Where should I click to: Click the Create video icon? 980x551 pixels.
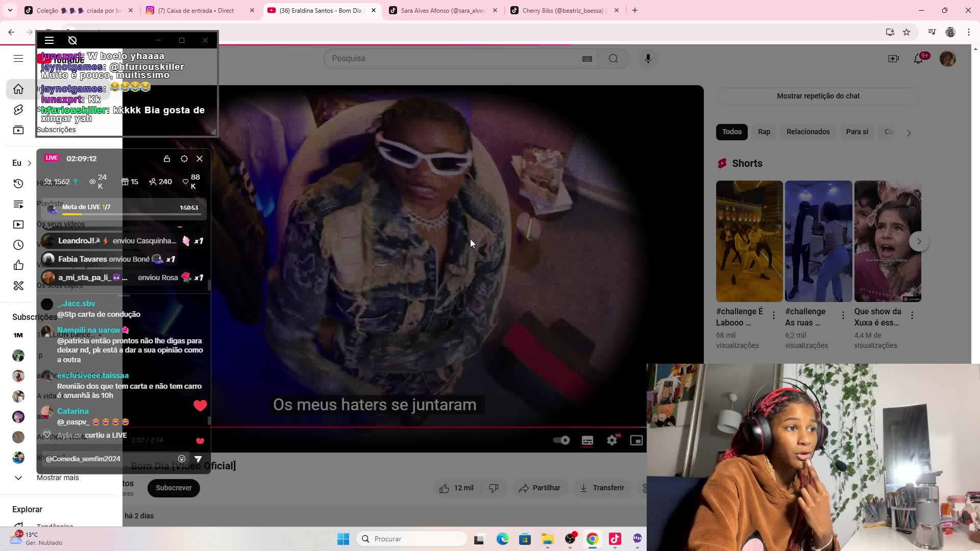tap(894, 59)
